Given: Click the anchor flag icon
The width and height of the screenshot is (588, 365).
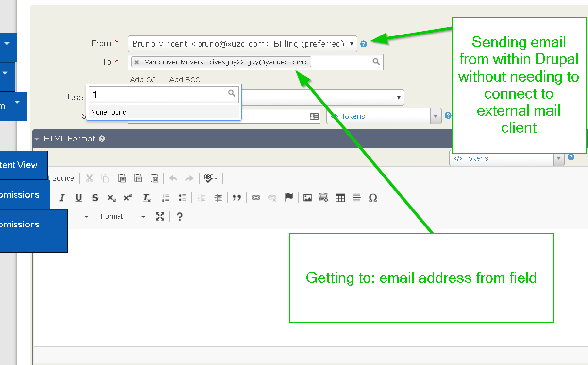Looking at the screenshot, I should [289, 197].
